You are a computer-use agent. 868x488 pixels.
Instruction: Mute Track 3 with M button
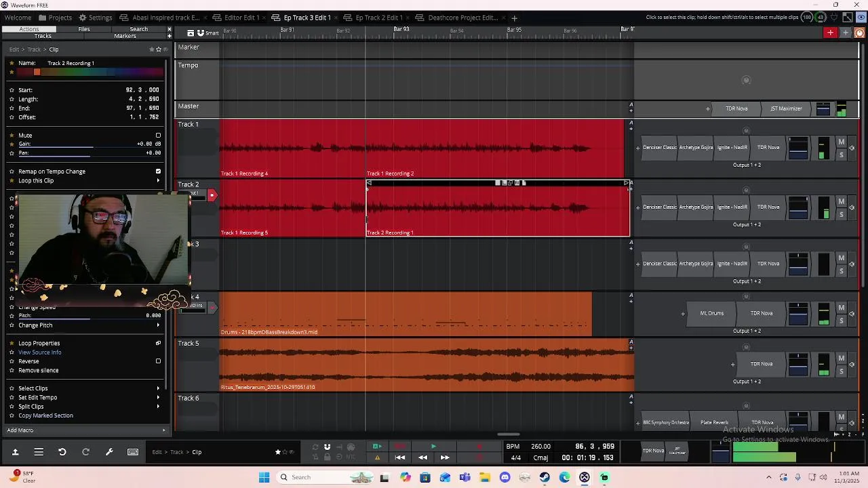point(842,258)
